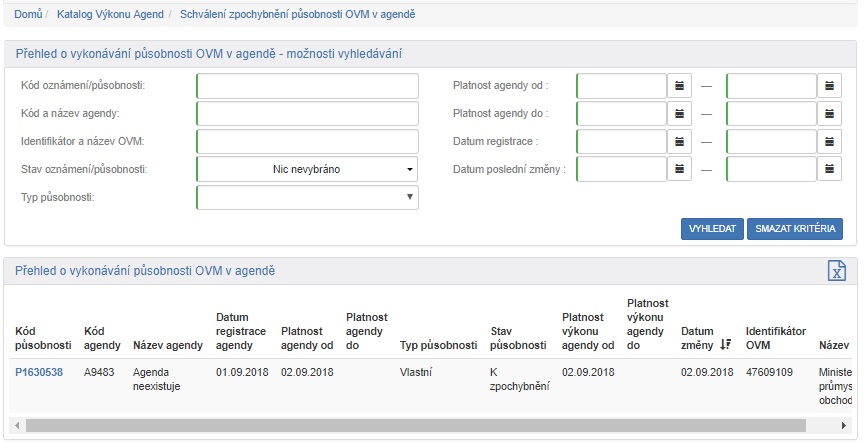This screenshot has height=443, width=866.
Task: Export the table to Excel file
Action: [x=838, y=272]
